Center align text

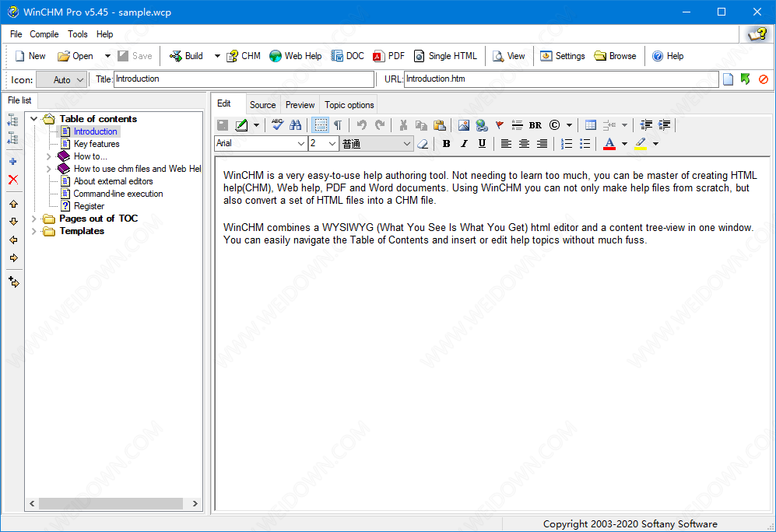coord(524,143)
